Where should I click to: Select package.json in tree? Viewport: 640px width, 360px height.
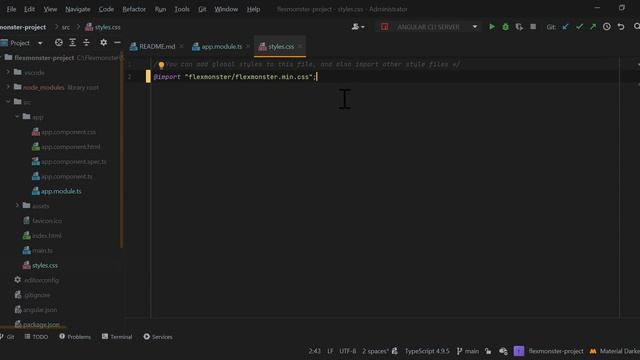pos(37,324)
